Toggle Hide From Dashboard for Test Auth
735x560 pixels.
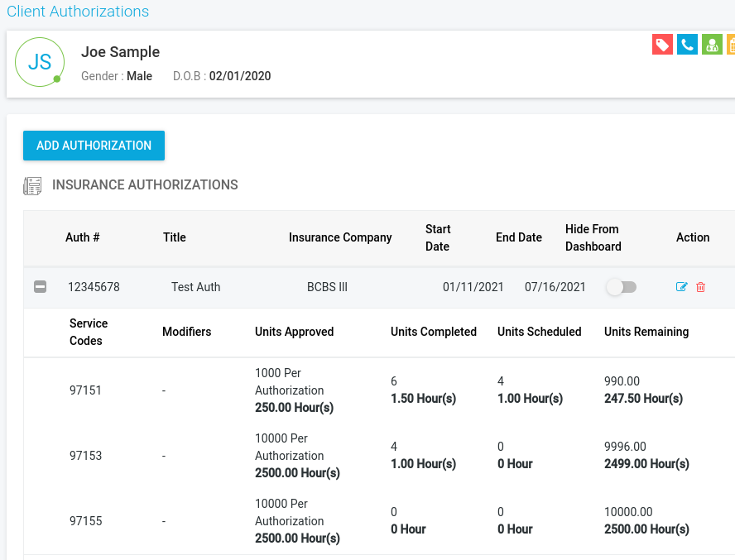pos(622,287)
